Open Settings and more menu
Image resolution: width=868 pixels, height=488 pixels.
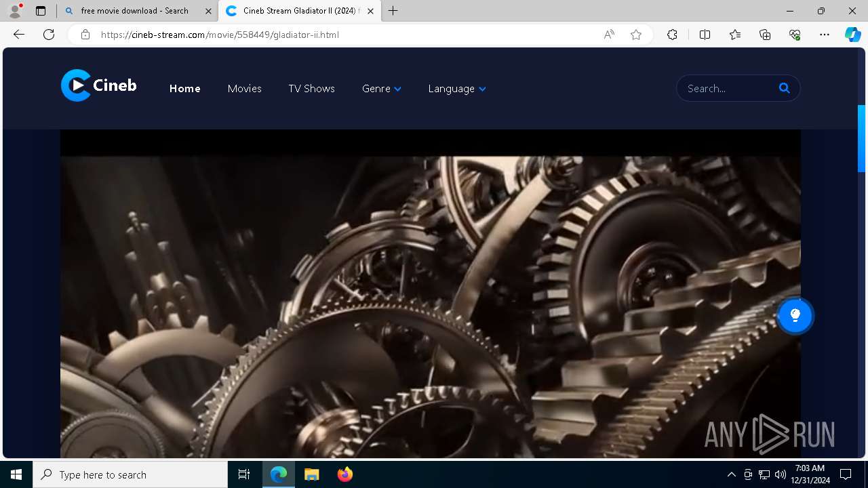click(x=825, y=35)
